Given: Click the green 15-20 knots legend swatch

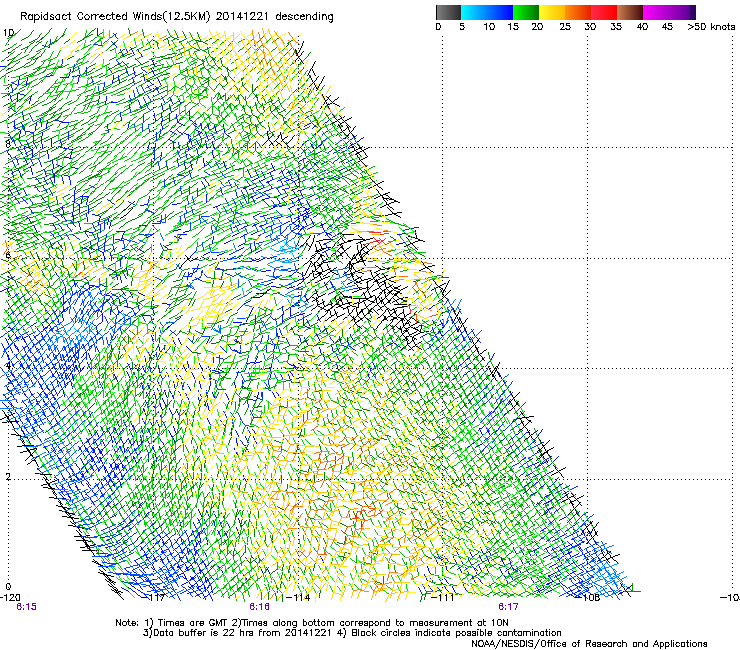Looking at the screenshot, I should 526,12.
